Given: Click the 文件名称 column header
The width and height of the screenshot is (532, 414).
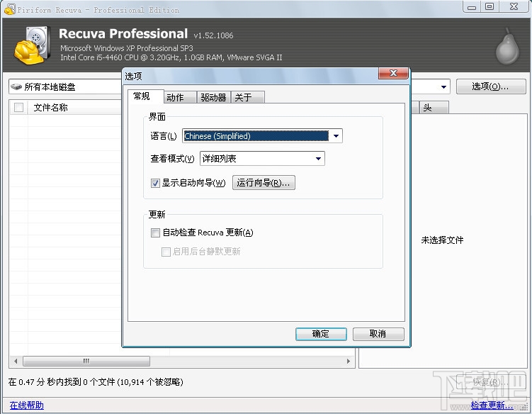Looking at the screenshot, I should pos(74,108).
